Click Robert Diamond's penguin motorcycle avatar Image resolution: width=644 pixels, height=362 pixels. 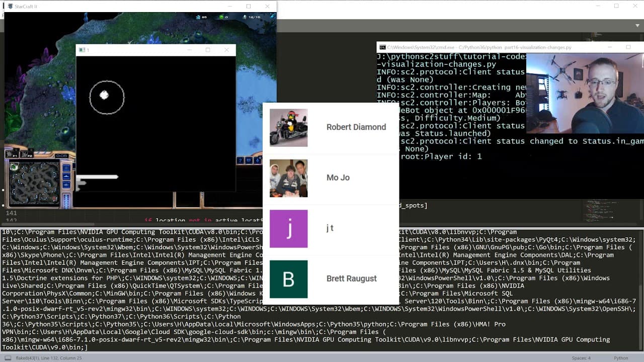(x=289, y=128)
